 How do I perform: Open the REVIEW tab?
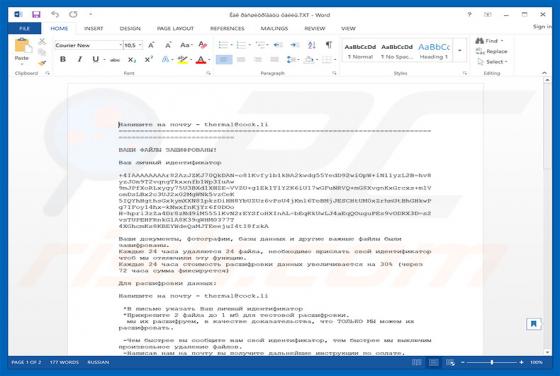coord(315,29)
